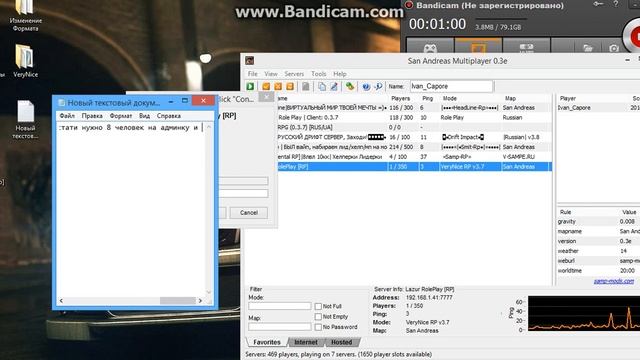Click the first orange Add Server icon

point(266,86)
